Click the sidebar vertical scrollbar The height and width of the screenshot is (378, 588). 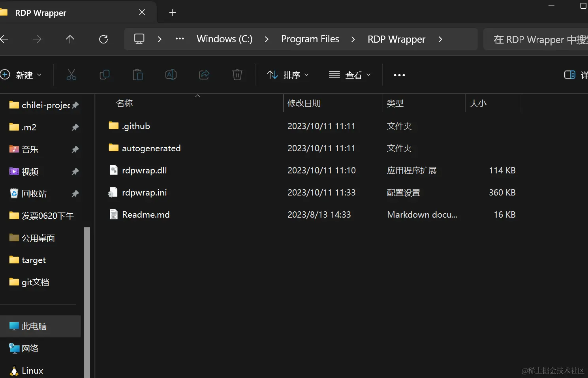[87, 302]
